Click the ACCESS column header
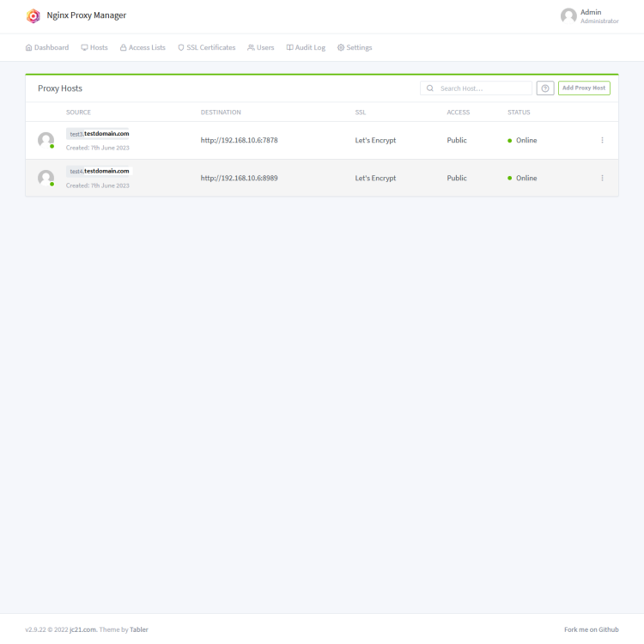 459,112
